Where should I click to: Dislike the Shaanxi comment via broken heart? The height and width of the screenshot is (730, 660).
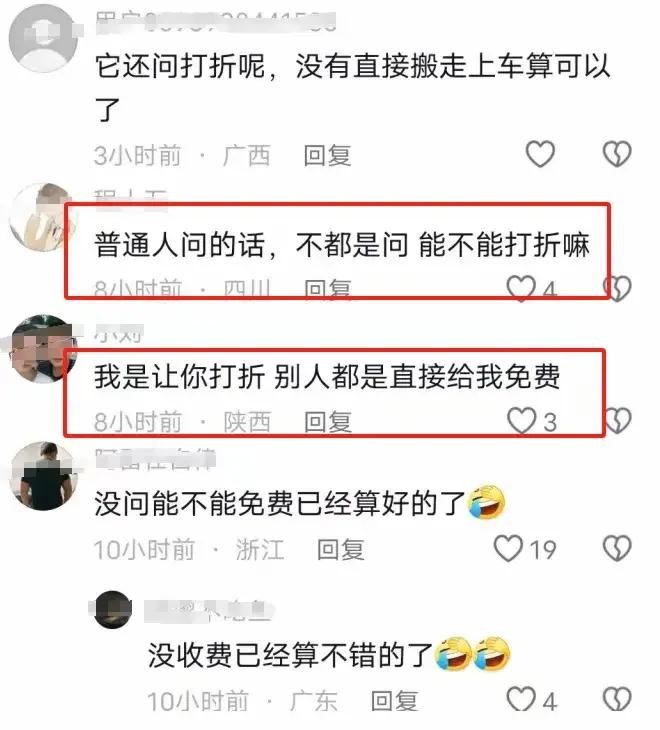[x=617, y=421]
